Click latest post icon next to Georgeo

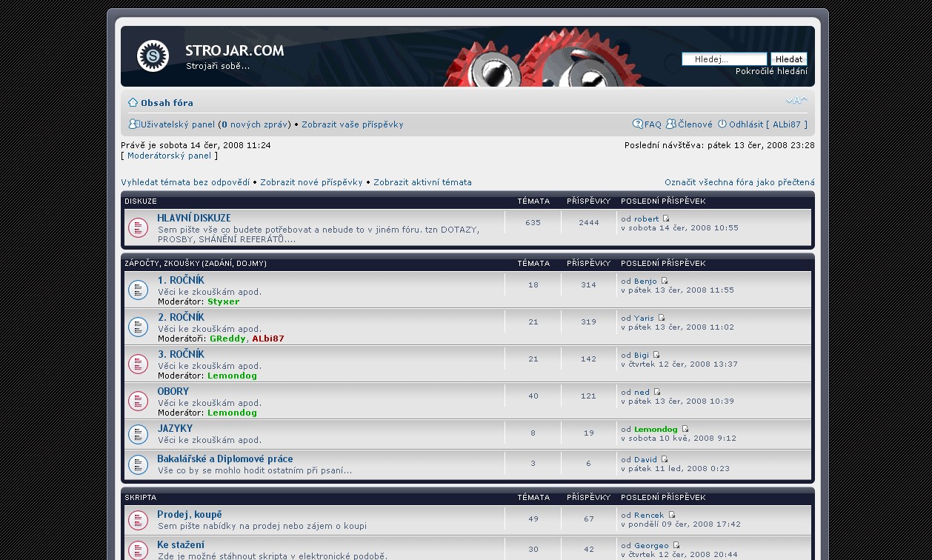[x=676, y=545]
